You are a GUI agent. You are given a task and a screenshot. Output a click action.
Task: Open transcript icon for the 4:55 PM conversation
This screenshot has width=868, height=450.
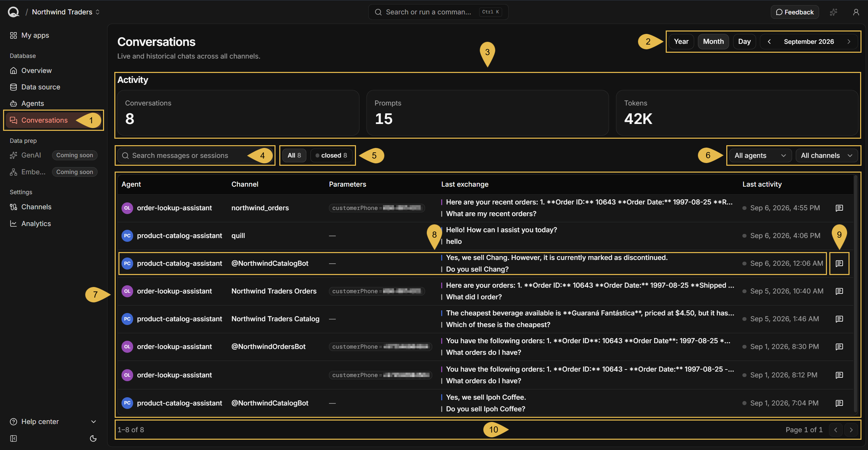pos(839,208)
